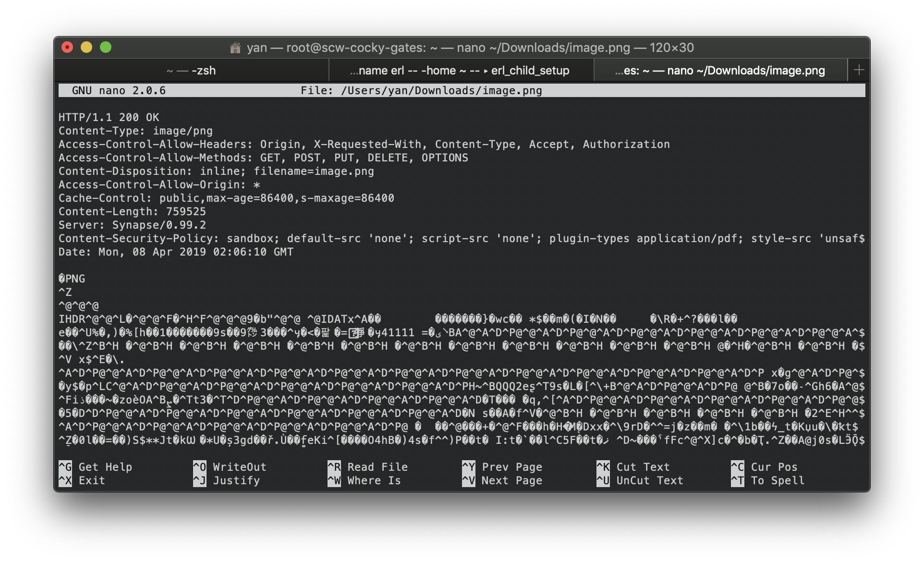Open a new terminal tab with the plus icon
Screen dimensions: 924x563
click(x=859, y=70)
